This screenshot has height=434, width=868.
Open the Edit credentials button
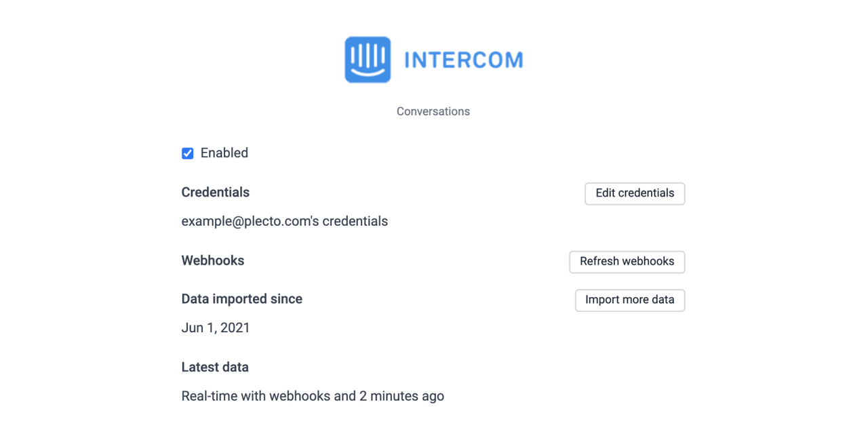tap(635, 193)
